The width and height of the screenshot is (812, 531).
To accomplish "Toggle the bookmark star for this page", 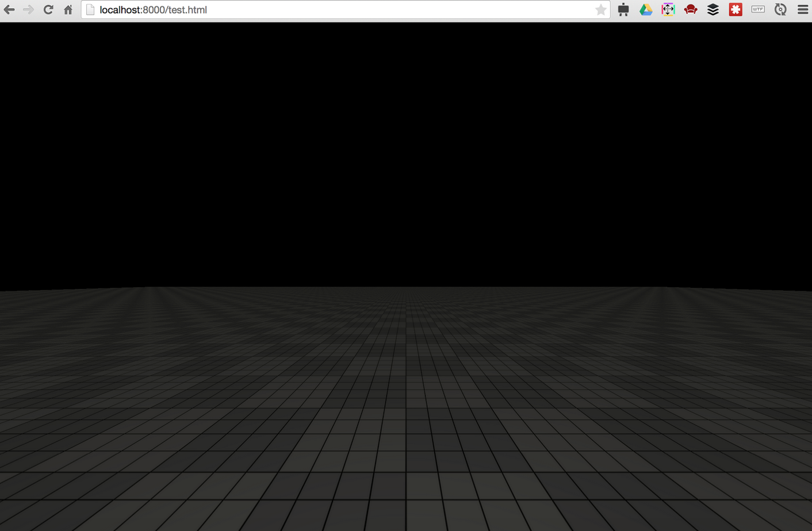I will click(x=601, y=9).
